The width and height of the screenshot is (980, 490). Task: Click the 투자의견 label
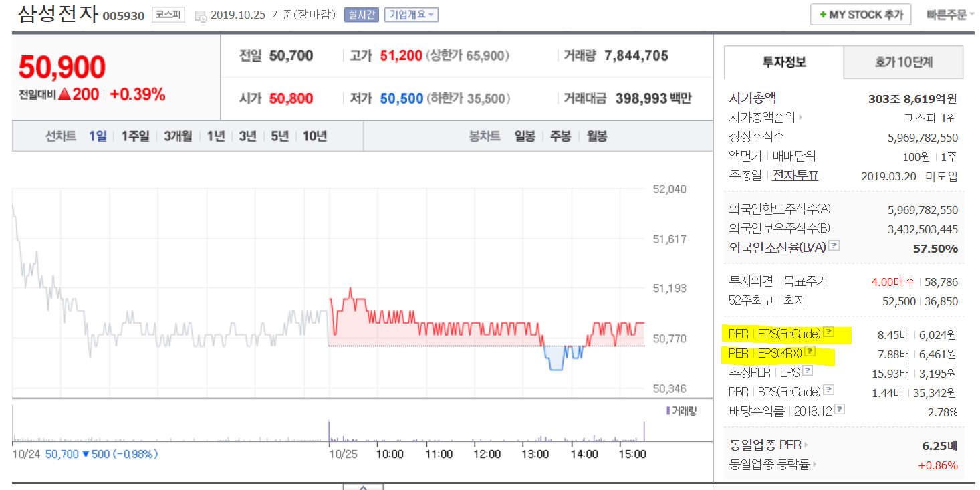click(751, 281)
